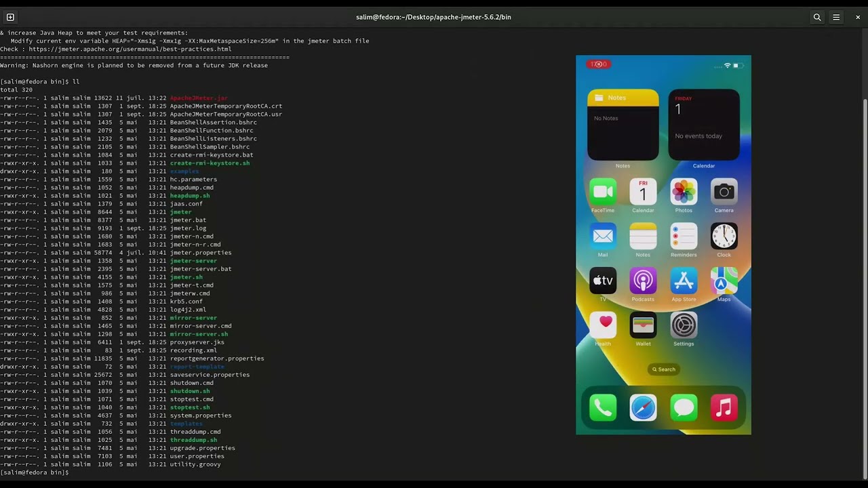Click ApacheJMeterTemporaryRootCA.crt file name

click(x=226, y=106)
